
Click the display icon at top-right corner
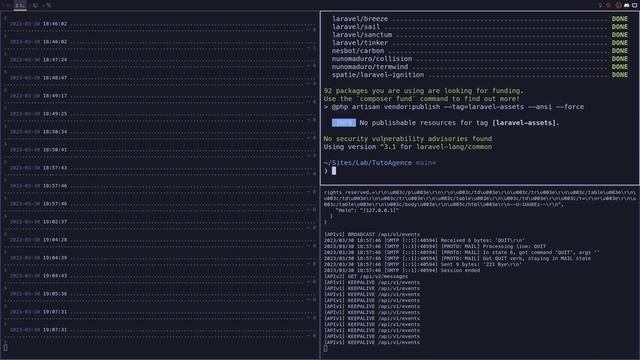point(635,5)
